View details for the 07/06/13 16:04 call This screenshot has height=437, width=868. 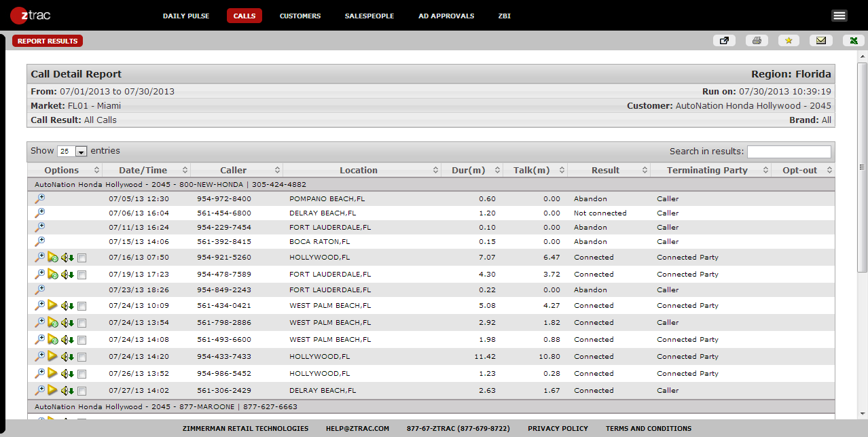(x=40, y=213)
